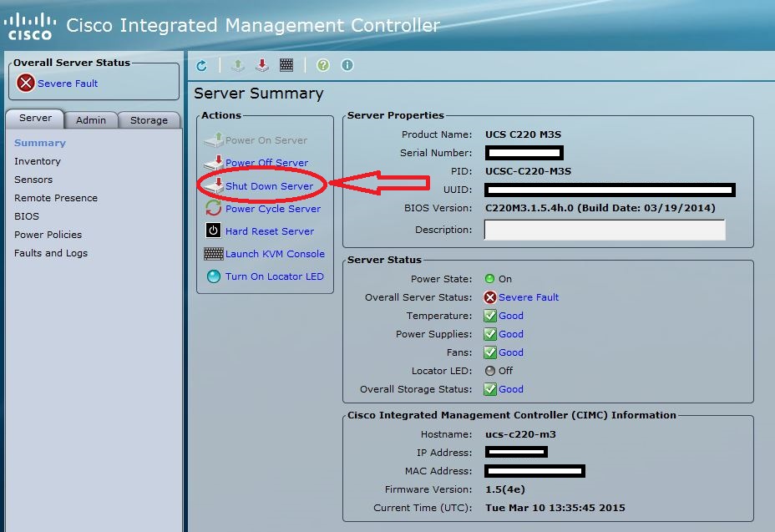This screenshot has height=532, width=775.
Task: Click the greyed Power On Server link
Action: (x=266, y=140)
